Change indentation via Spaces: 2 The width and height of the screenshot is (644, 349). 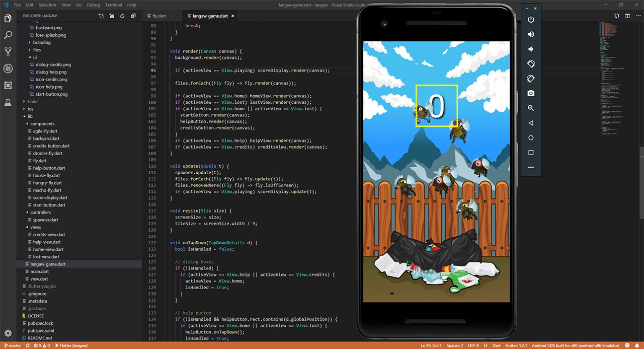coord(454,345)
